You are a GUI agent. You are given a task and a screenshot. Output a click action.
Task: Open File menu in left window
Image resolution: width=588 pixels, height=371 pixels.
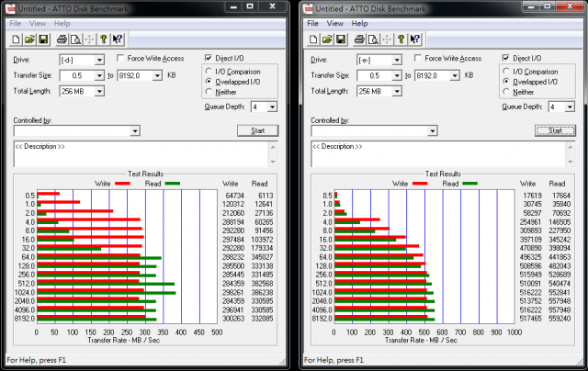click(15, 23)
